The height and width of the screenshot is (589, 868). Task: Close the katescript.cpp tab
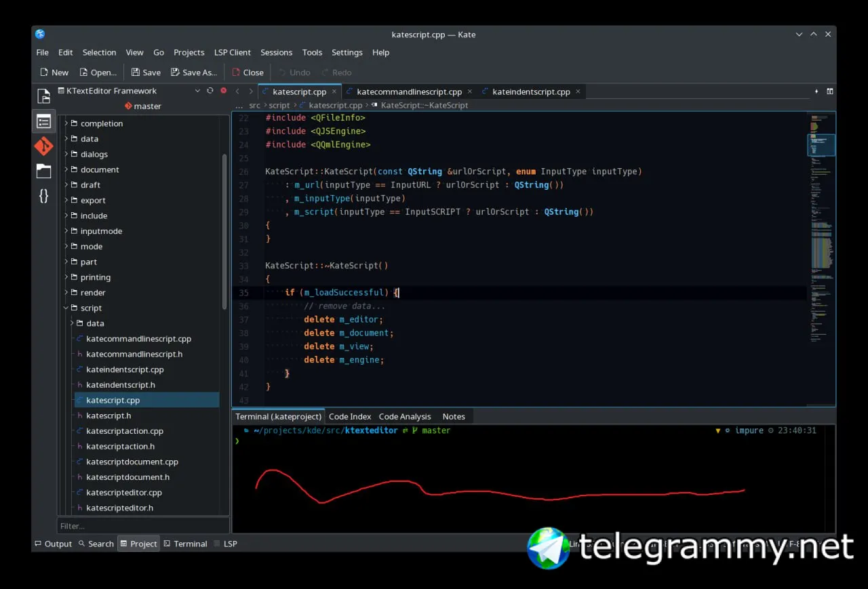(334, 92)
